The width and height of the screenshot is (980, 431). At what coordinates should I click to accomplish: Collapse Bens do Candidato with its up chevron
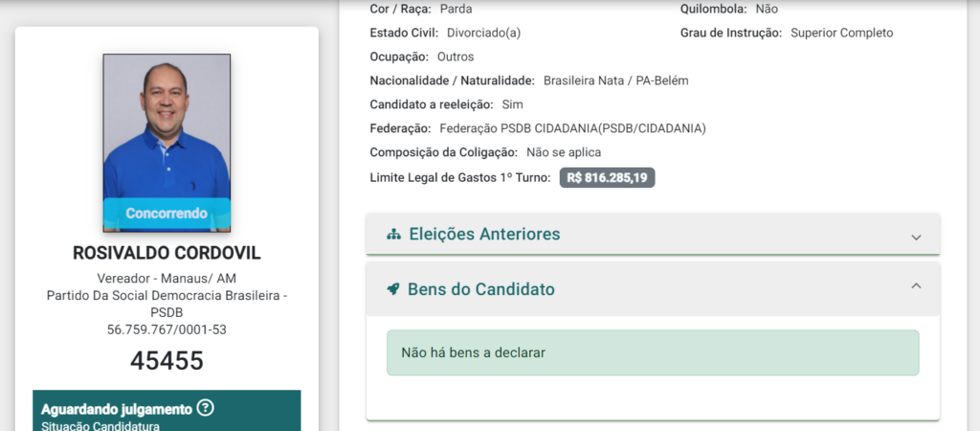pyautogui.click(x=916, y=286)
